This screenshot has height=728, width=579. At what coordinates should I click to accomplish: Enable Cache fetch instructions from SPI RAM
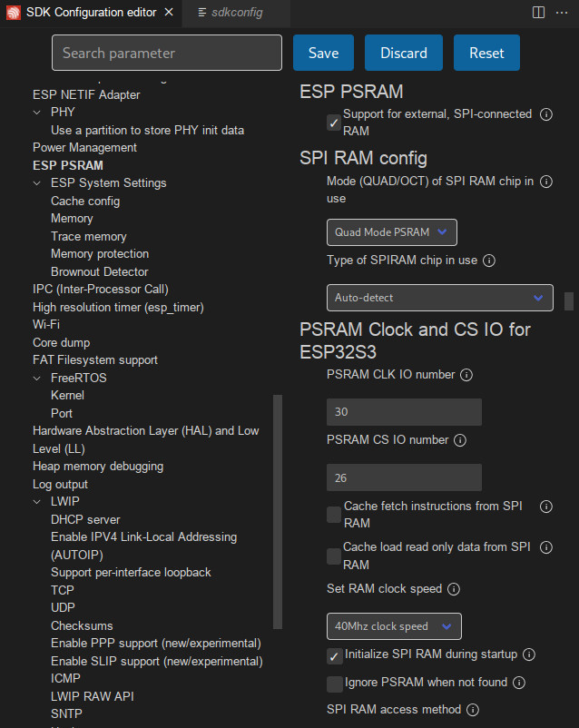point(333,513)
